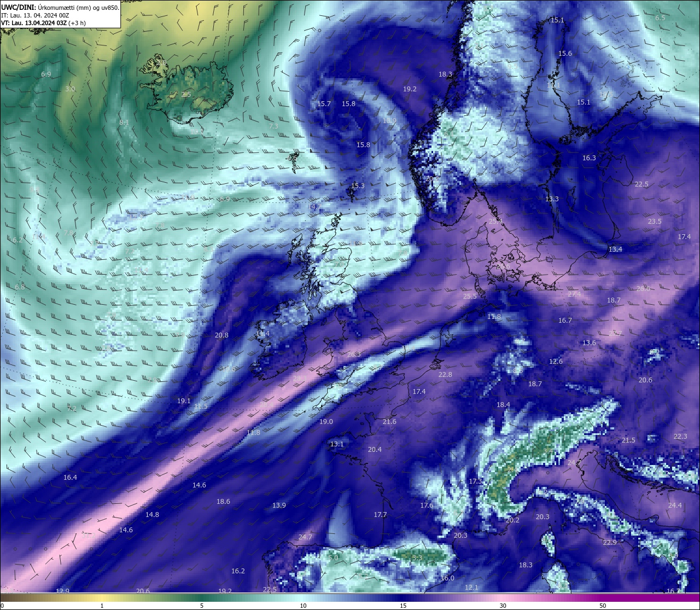Select the 3.0 value label
The width and height of the screenshot is (700, 610).
tap(70, 89)
